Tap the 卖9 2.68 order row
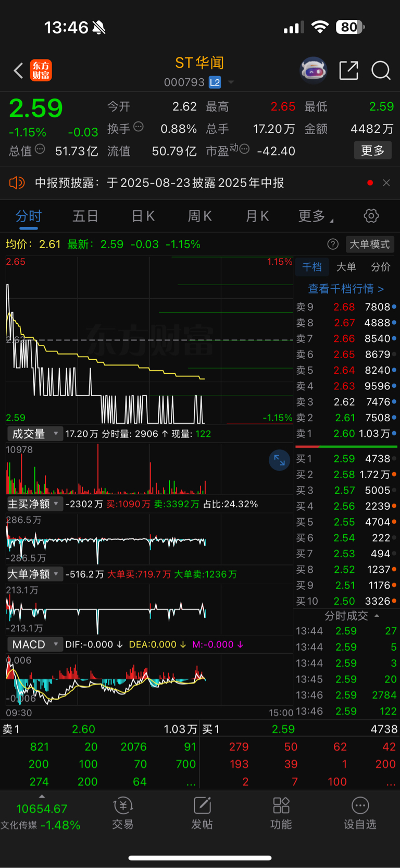 346,307
